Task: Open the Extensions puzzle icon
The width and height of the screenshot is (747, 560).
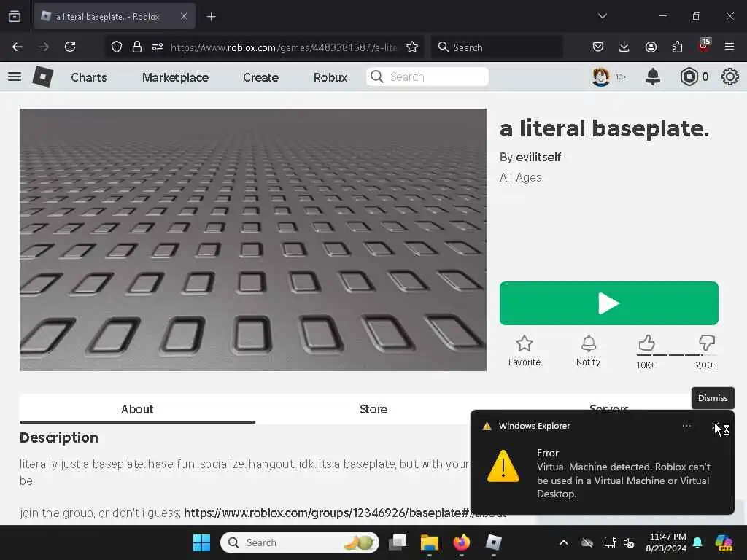Action: click(677, 47)
